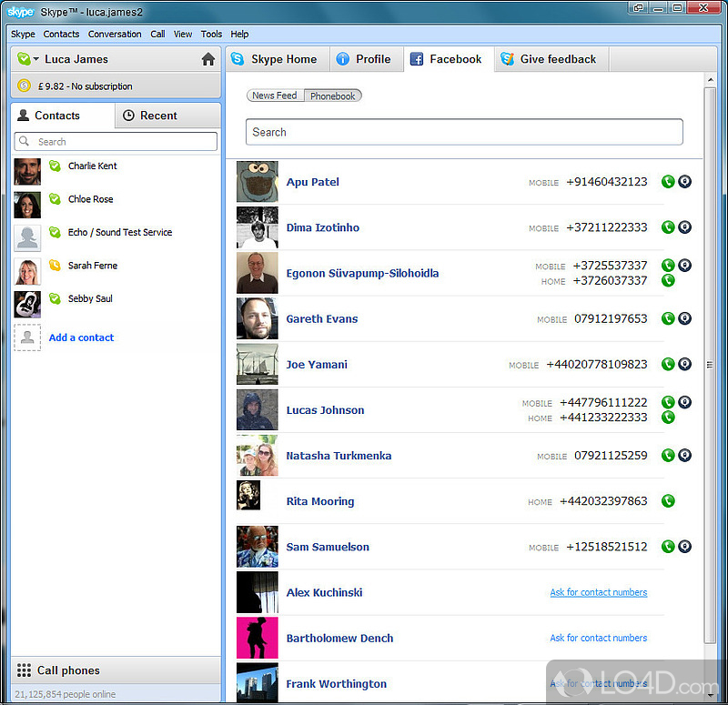The width and height of the screenshot is (728, 705).
Task: Select the Facebook tab
Action: click(x=449, y=59)
